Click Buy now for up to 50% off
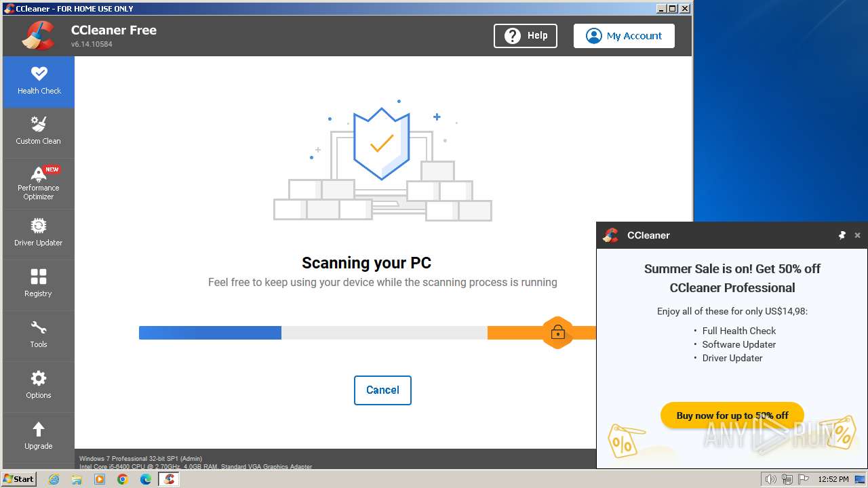 [732, 415]
